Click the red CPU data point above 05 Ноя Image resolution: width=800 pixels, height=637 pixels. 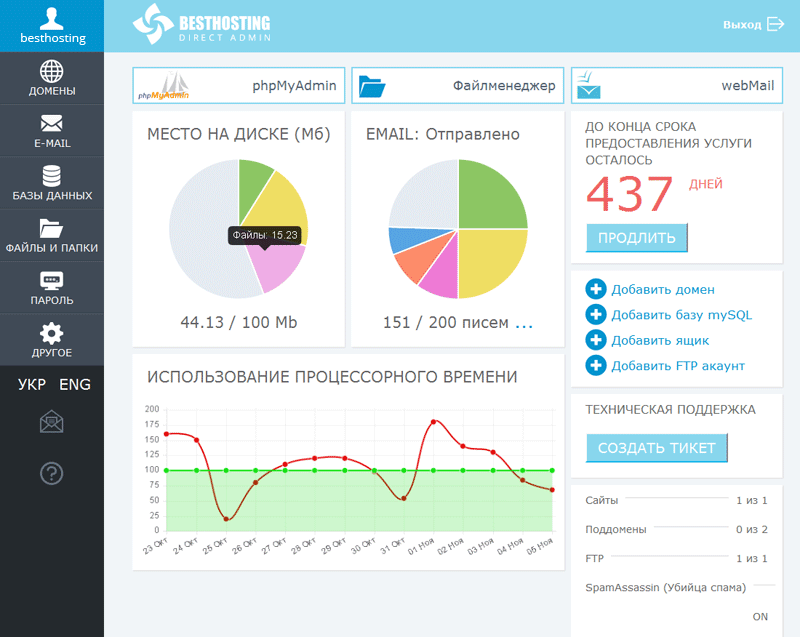tap(552, 490)
